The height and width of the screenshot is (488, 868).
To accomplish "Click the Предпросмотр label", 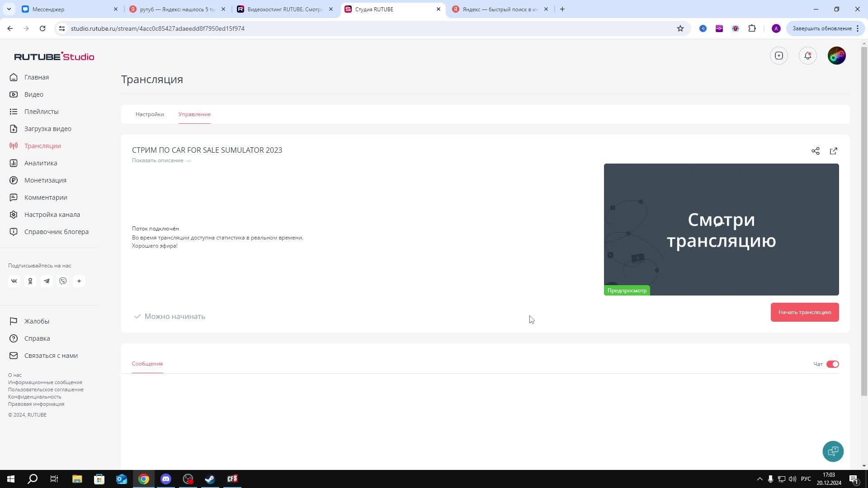I will (x=627, y=291).
